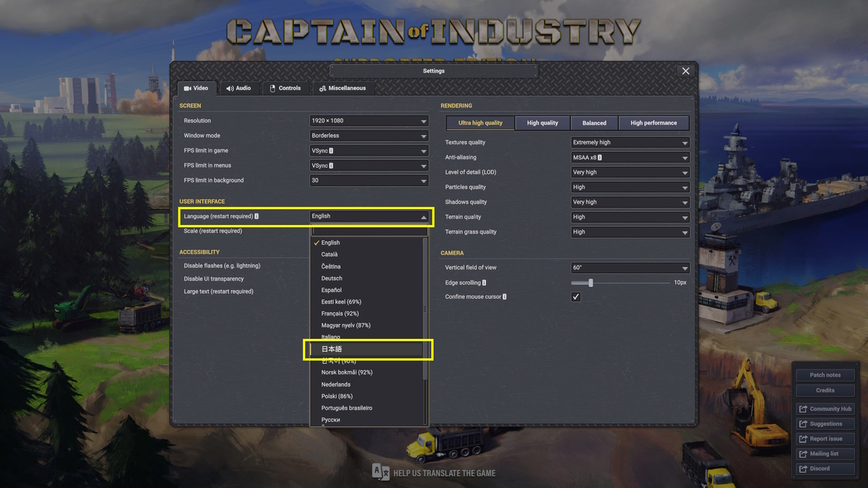Open the Vertical field of view dropdown
This screenshot has height=488, width=868.
630,268
